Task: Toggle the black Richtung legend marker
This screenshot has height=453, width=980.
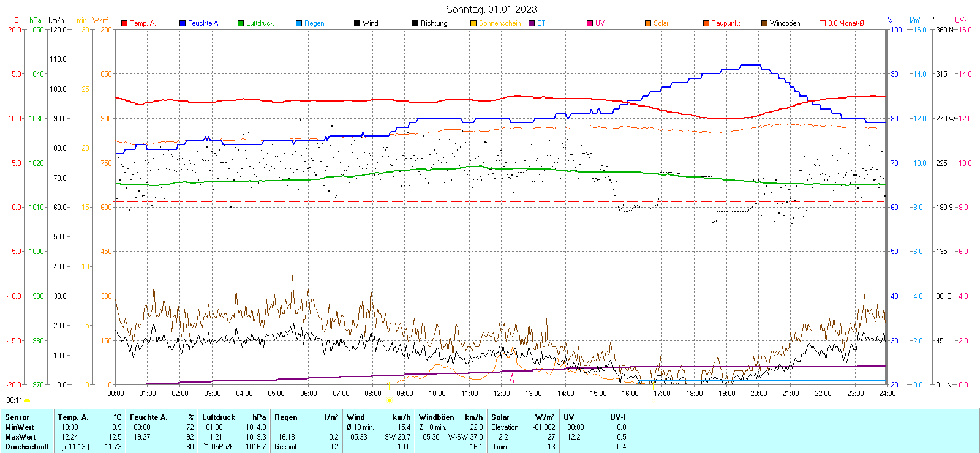Action: click(415, 23)
